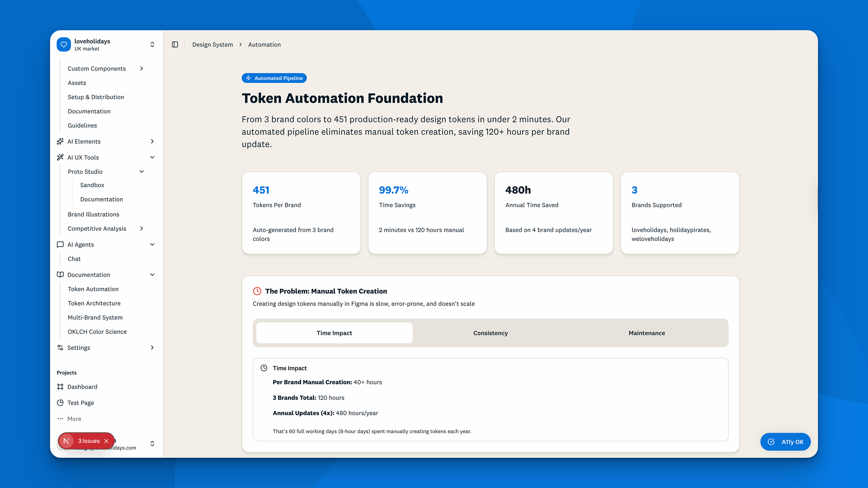The height and width of the screenshot is (488, 868).
Task: Click the AI UX Tools wand icon
Action: (x=60, y=157)
